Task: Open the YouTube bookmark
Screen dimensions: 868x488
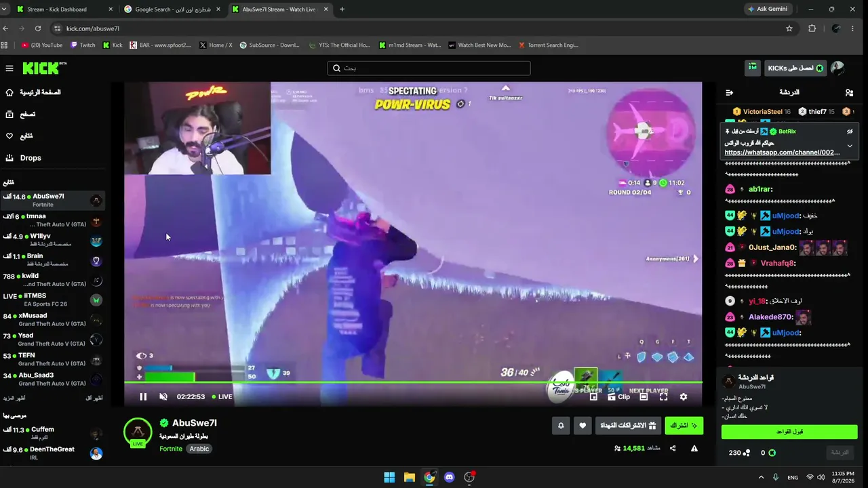Action: tap(42, 45)
